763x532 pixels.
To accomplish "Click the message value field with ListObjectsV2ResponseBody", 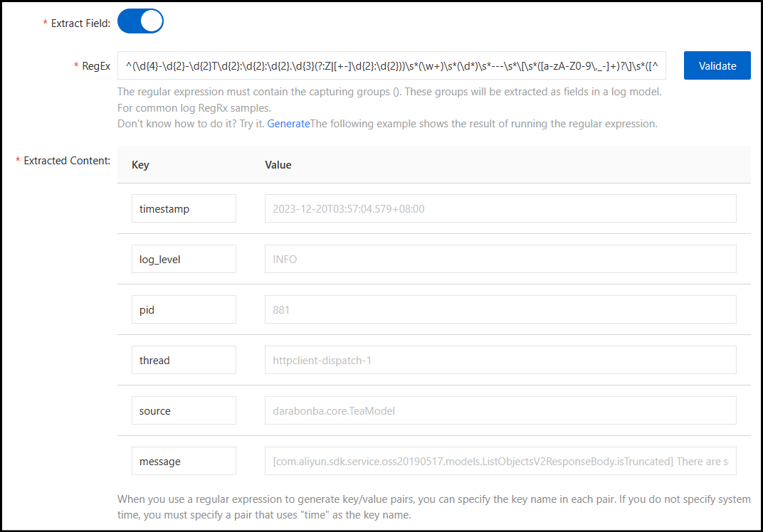I will [x=500, y=462].
